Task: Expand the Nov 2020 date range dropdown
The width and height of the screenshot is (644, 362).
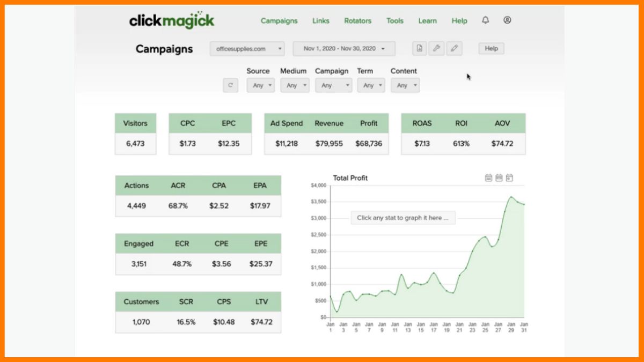Action: [344, 49]
